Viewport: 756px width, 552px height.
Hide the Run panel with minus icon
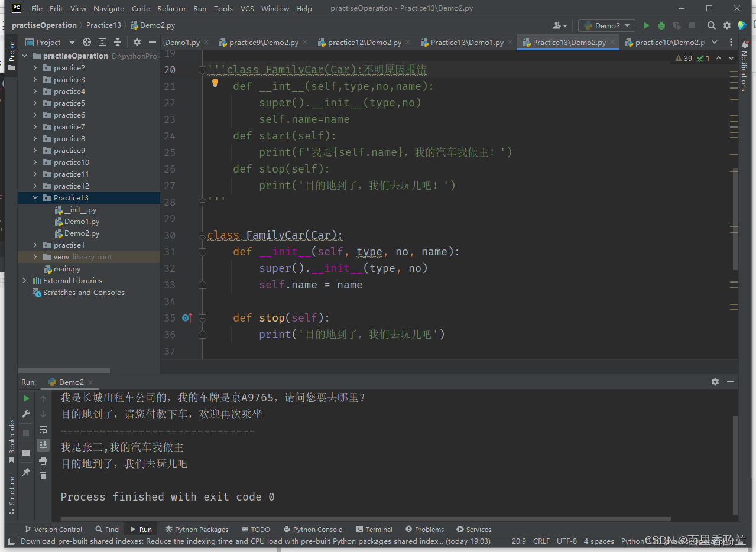pyautogui.click(x=731, y=382)
